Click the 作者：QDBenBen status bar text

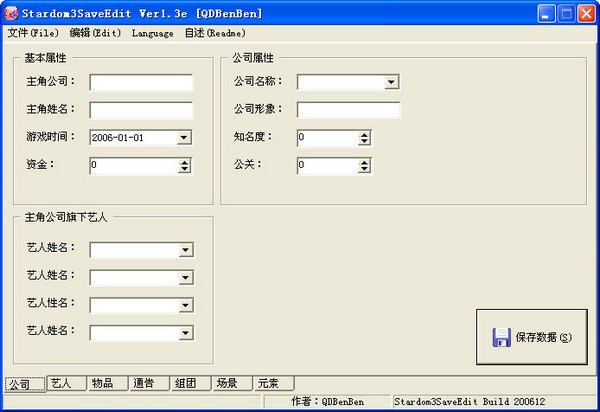tap(328, 401)
